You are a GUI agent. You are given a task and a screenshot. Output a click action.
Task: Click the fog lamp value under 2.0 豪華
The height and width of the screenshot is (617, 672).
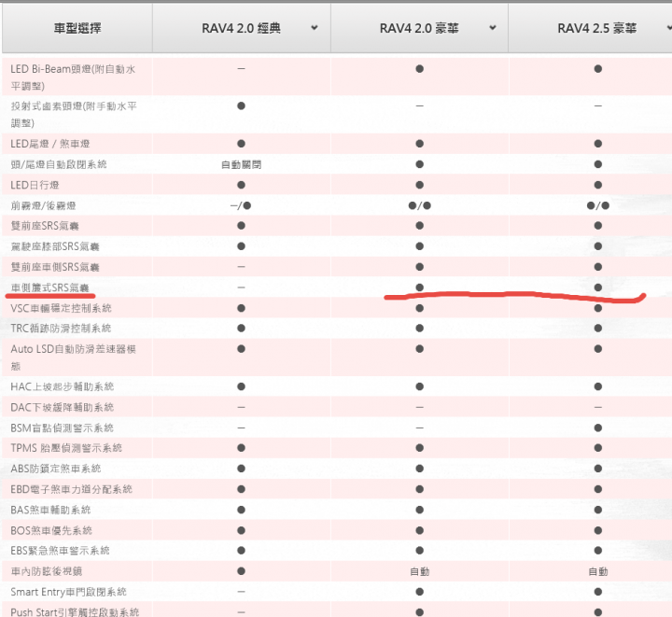point(420,205)
